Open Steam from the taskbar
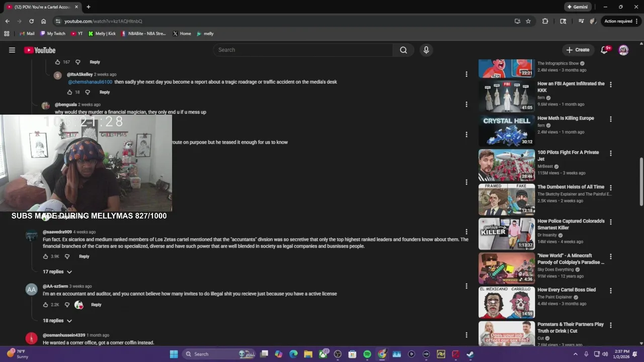The image size is (644, 362). (470, 354)
